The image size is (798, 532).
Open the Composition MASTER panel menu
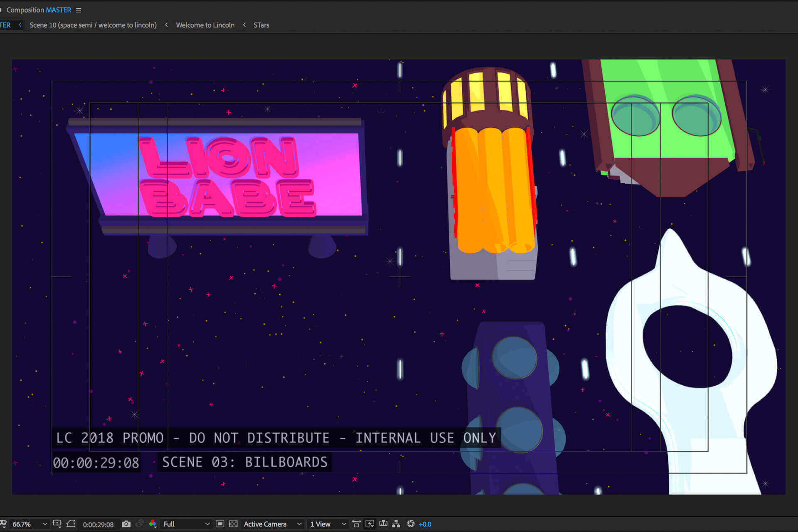click(x=79, y=10)
